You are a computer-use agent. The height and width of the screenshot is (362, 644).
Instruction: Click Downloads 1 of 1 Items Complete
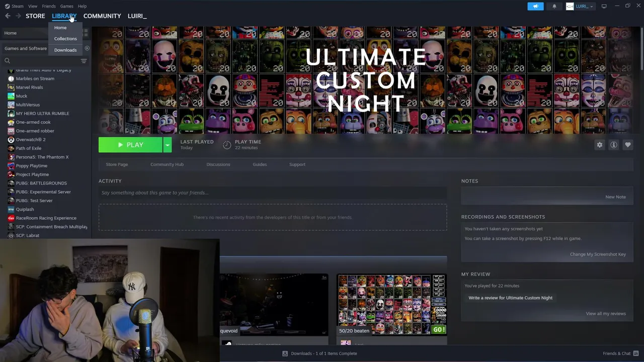324,353
